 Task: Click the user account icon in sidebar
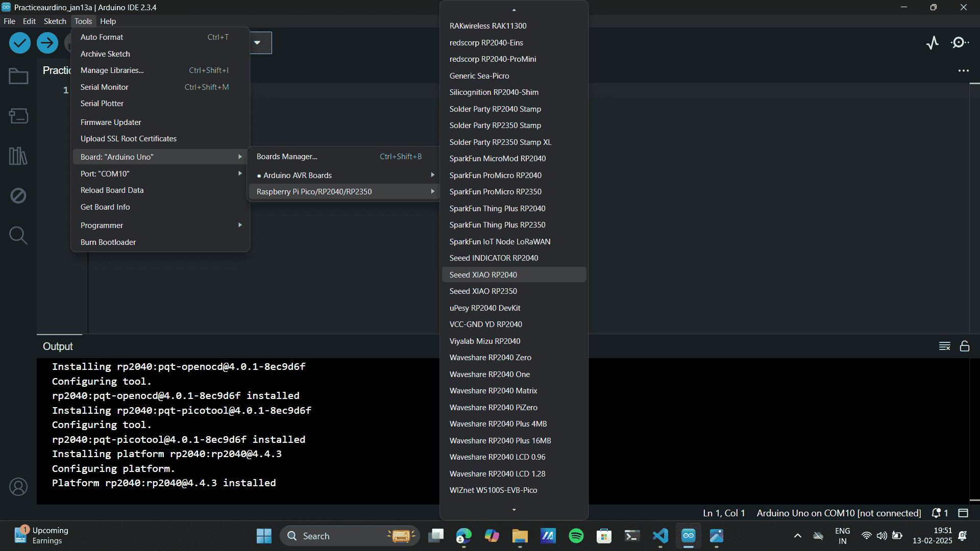18,487
